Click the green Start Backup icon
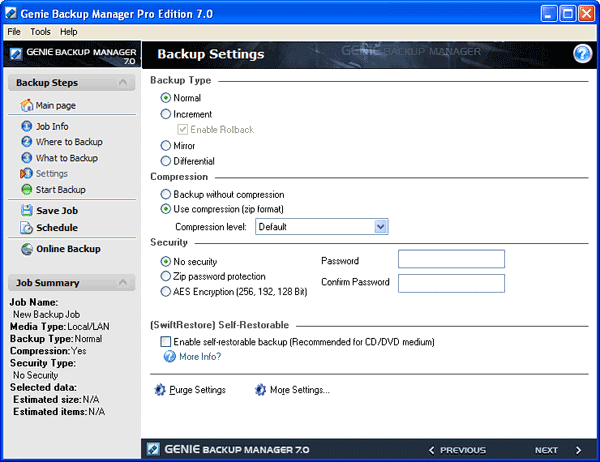Viewport: 600px width, 462px height. [x=26, y=189]
